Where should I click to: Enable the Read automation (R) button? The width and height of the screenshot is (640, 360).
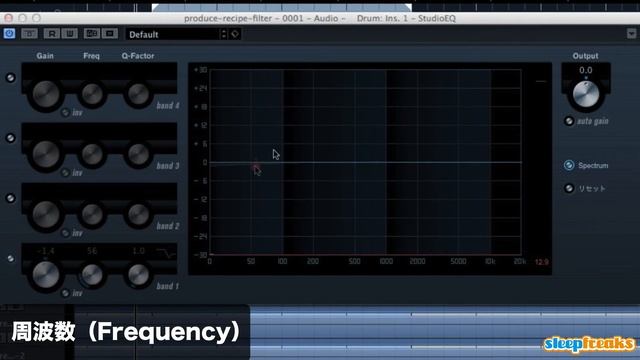click(52, 33)
